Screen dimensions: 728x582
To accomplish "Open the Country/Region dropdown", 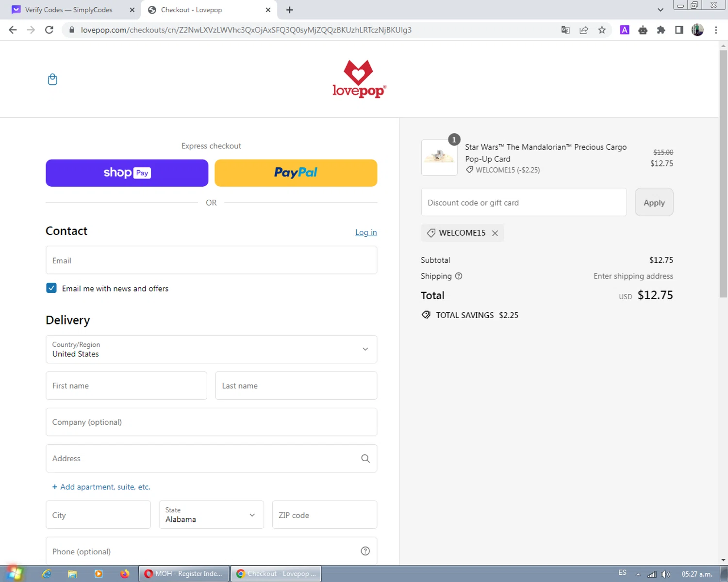I will click(211, 349).
